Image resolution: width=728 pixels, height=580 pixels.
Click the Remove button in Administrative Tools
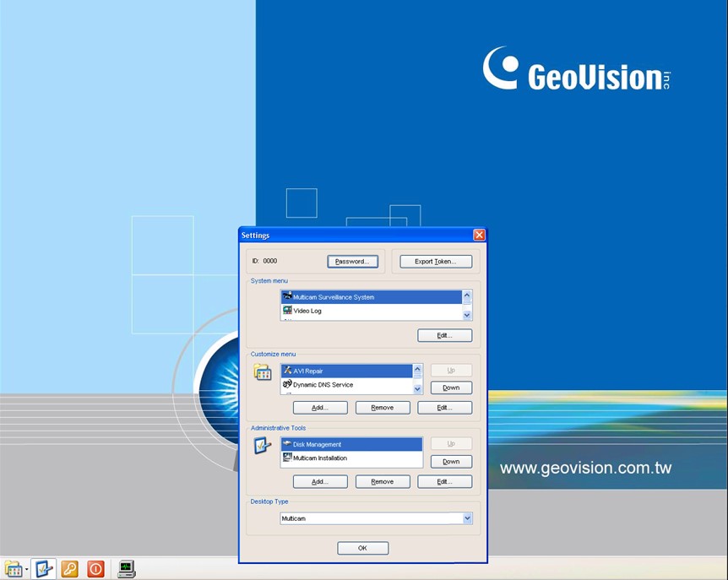point(383,481)
